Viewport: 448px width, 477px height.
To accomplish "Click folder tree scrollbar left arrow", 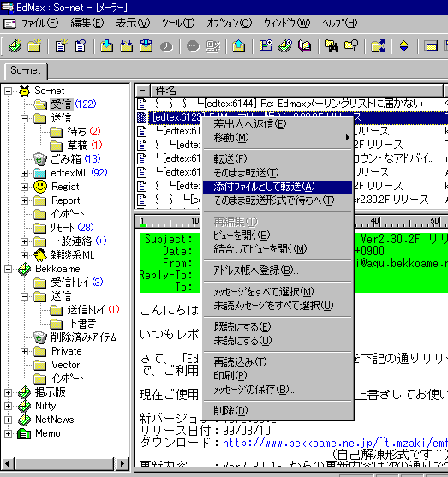I will 8,463.
